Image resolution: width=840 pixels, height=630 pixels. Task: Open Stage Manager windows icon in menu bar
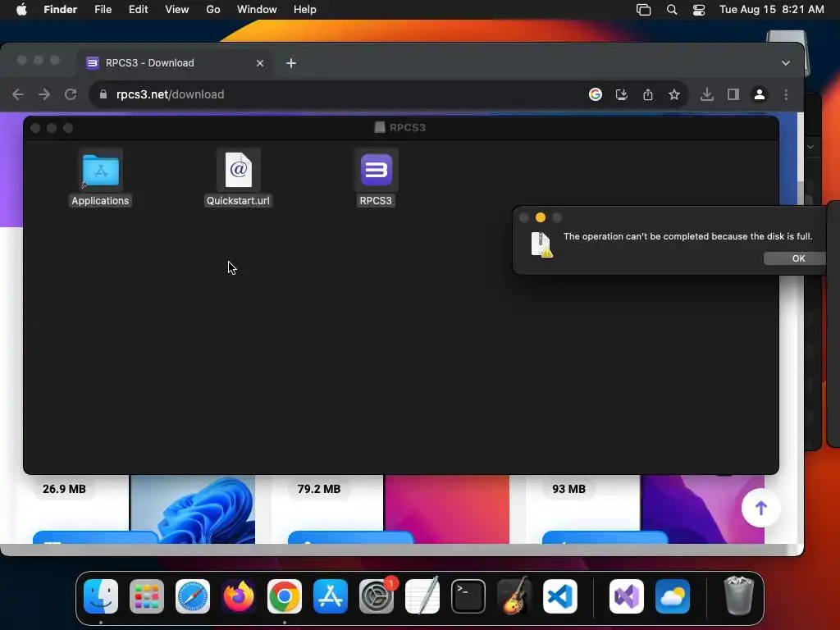[x=643, y=10]
